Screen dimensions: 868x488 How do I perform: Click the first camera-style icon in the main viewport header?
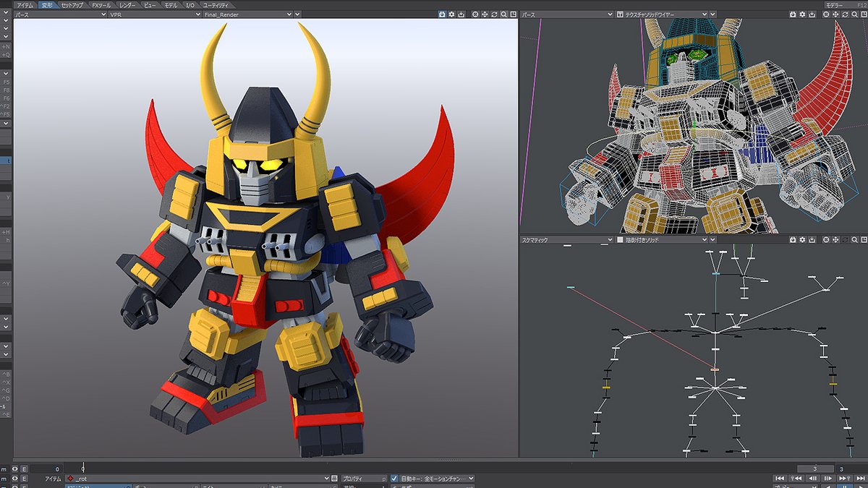pos(442,14)
